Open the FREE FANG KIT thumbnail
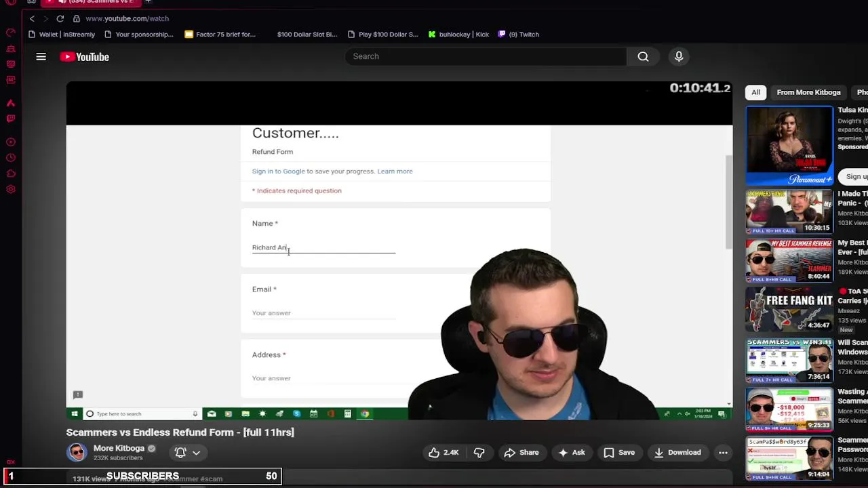 pyautogui.click(x=789, y=310)
